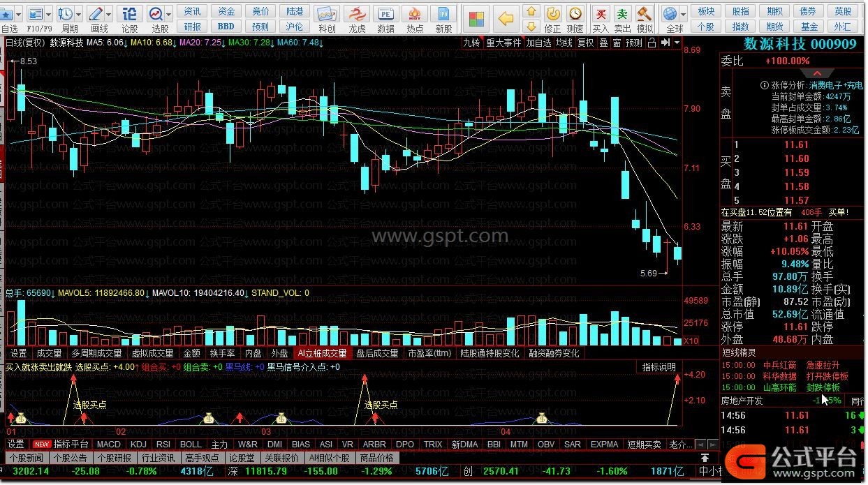Toggle 重大事件 major events display
Viewport: 868px width, 485px height.
click(x=503, y=43)
